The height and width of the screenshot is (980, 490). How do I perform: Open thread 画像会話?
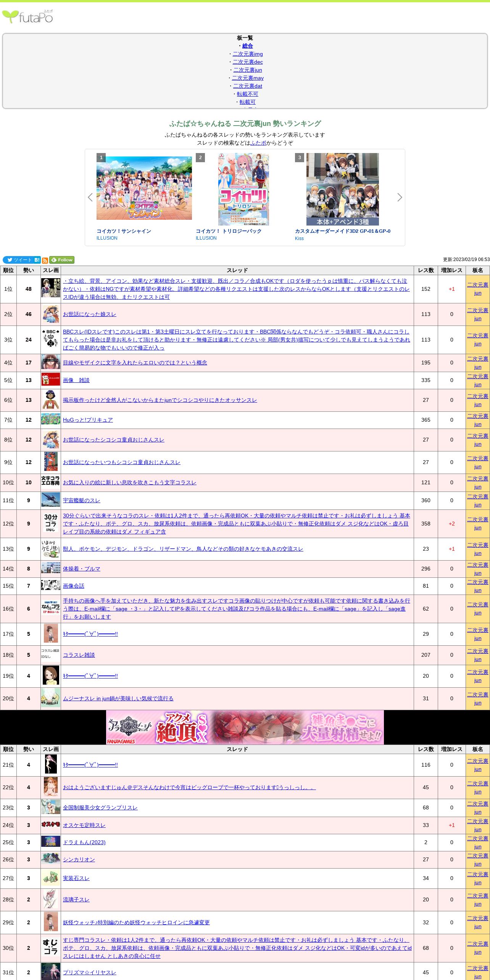(x=73, y=586)
